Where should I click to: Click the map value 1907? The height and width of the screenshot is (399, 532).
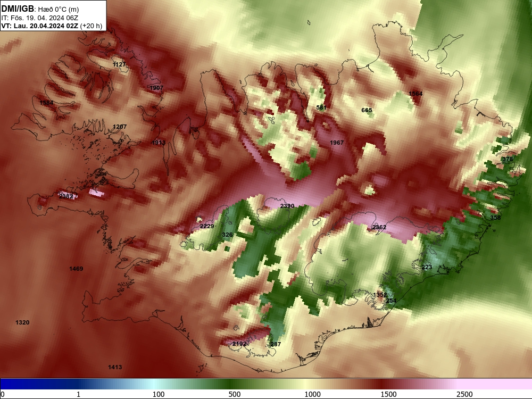click(x=156, y=88)
